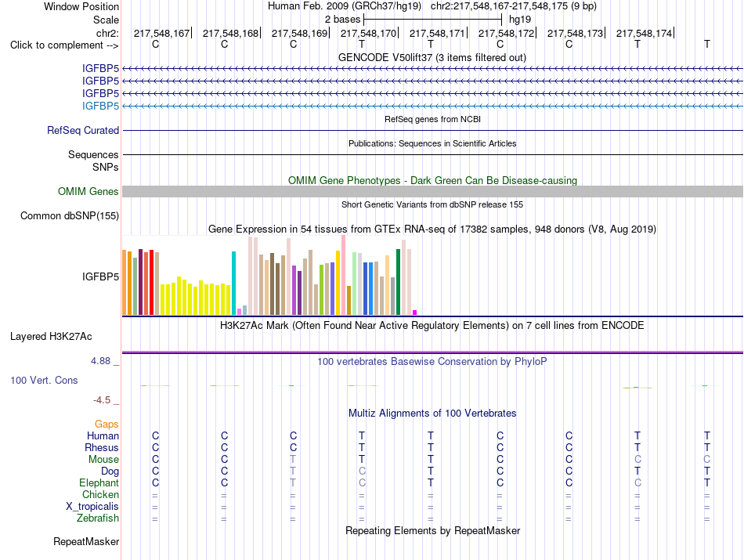Click the Mouse species alignment label

coord(103,460)
